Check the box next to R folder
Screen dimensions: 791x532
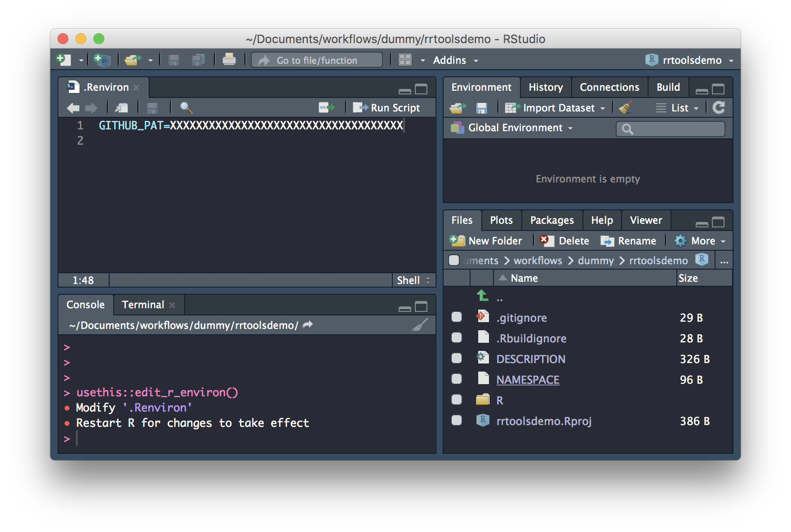pos(457,400)
